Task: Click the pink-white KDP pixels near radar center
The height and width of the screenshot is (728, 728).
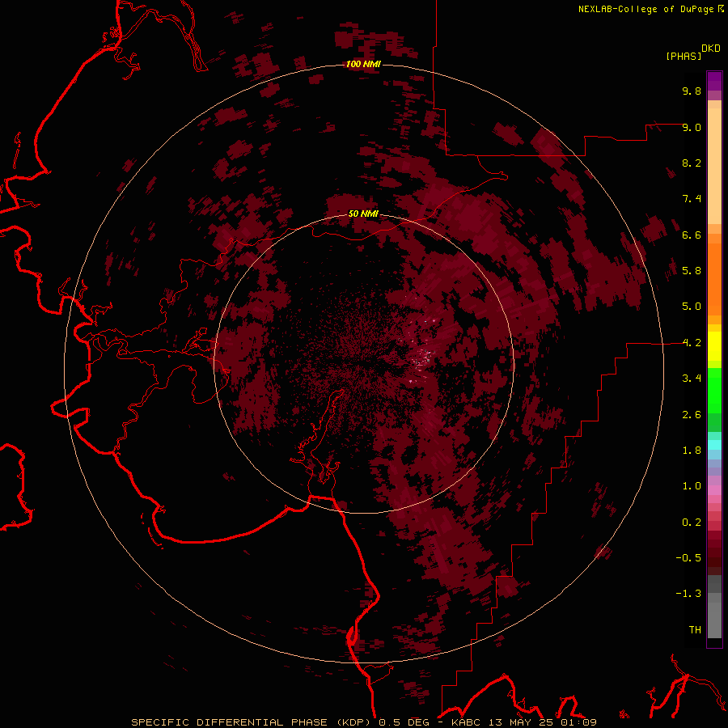Action: (x=423, y=358)
